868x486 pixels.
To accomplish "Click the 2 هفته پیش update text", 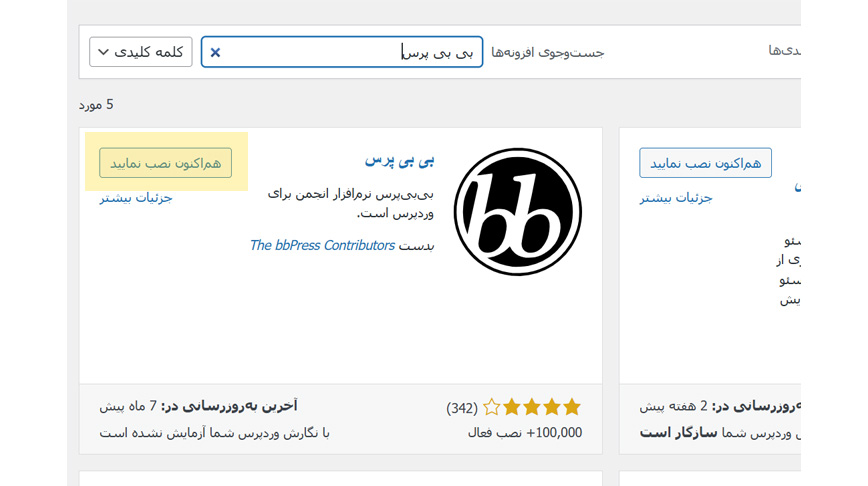I will (673, 406).
